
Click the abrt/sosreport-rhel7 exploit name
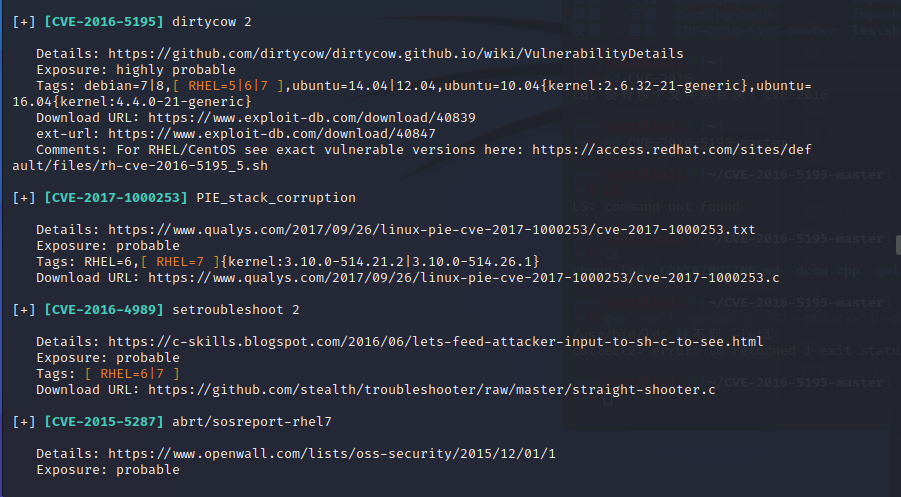pyautogui.click(x=252, y=422)
